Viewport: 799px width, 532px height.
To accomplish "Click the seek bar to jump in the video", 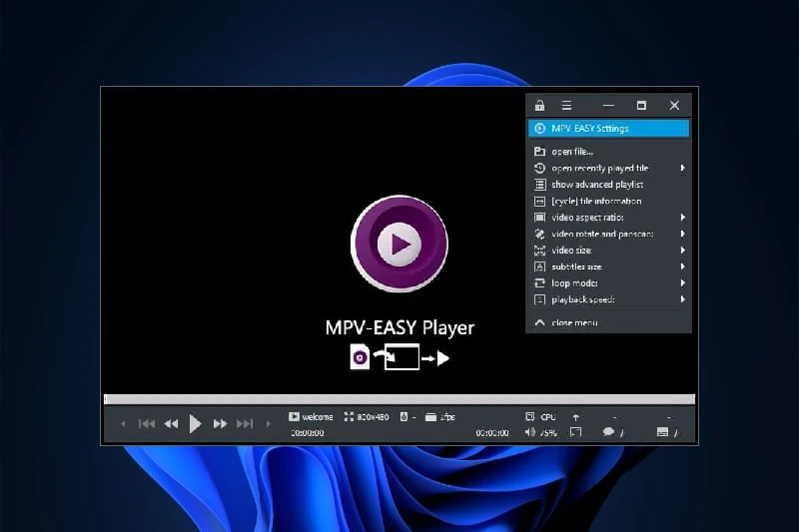I will (399, 399).
